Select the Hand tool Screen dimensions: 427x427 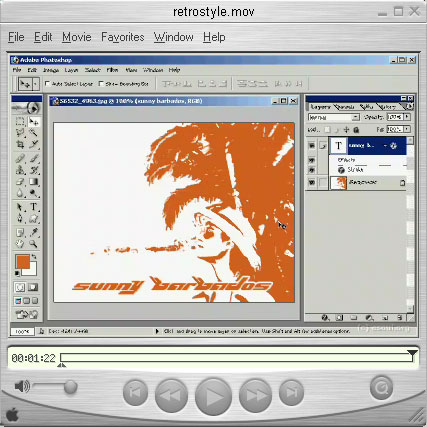tap(20, 244)
